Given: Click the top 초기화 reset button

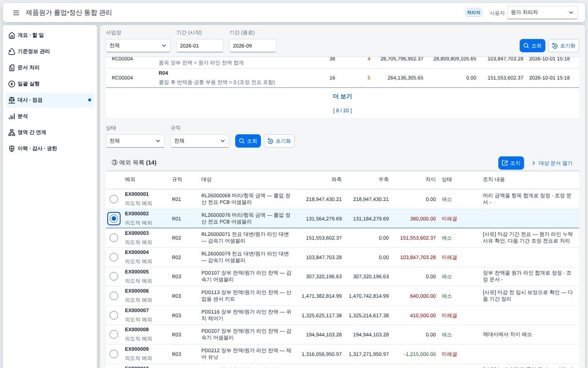Looking at the screenshot, I should (564, 46).
